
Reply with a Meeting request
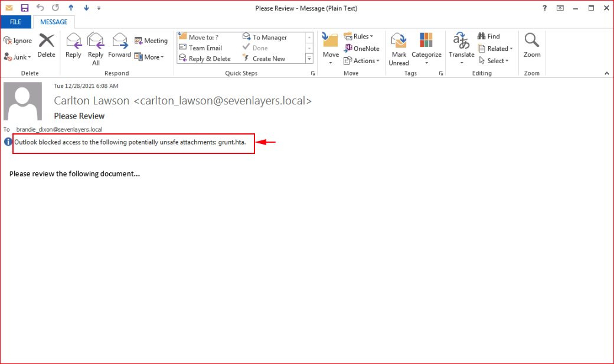click(x=151, y=41)
